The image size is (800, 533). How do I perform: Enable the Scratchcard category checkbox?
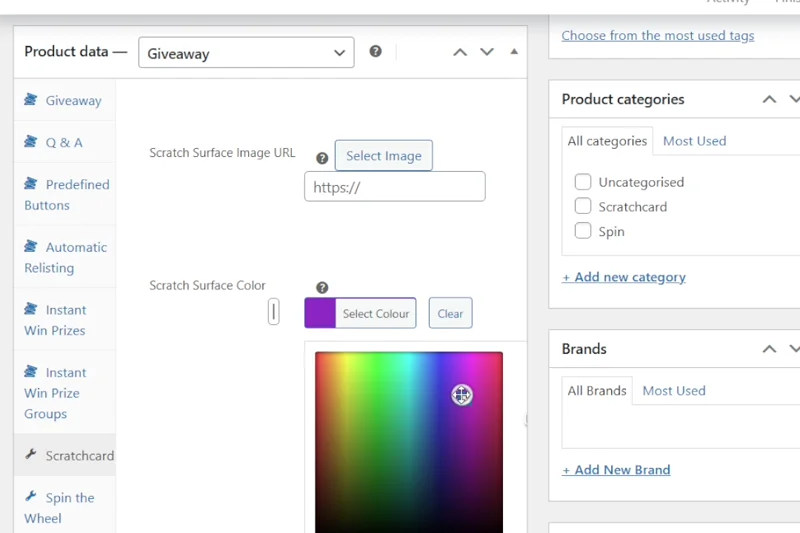click(x=583, y=206)
